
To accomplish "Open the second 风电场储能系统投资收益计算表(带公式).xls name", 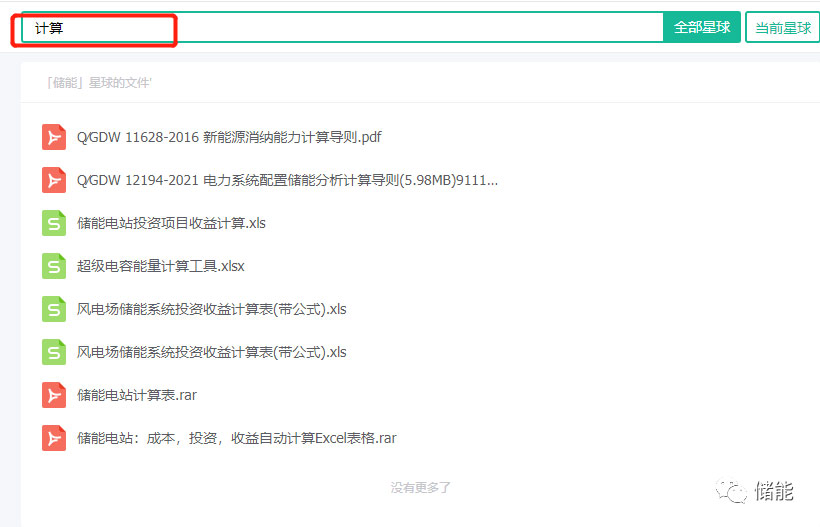I will (211, 352).
